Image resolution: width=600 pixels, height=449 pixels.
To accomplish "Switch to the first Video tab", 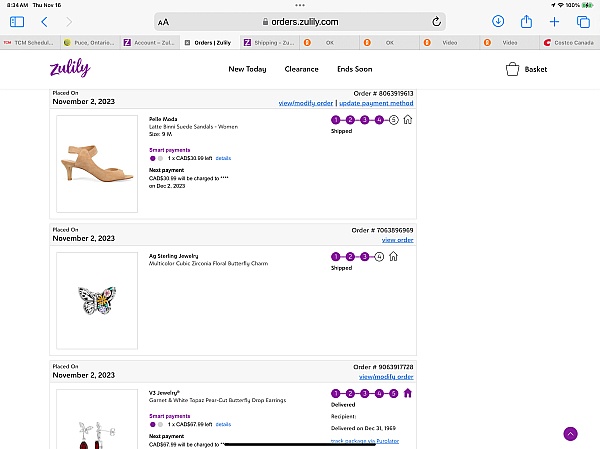I will tap(450, 42).
